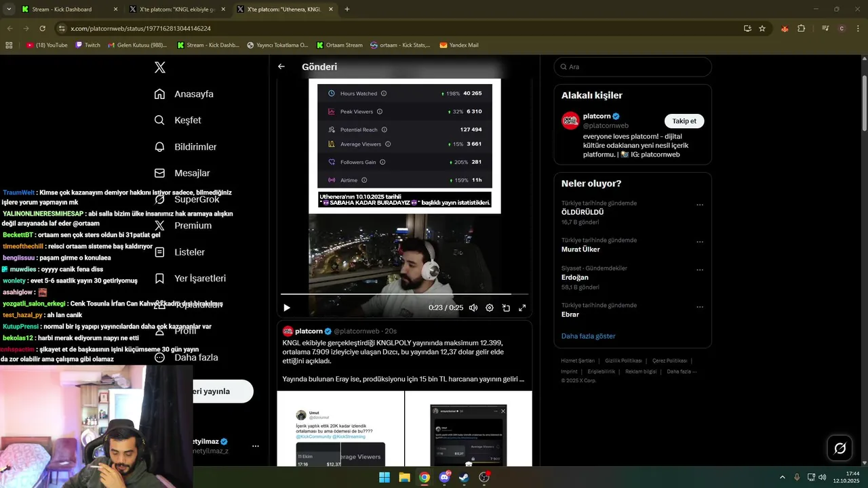The width and height of the screenshot is (868, 488).
Task: Open the X logo home link
Action: coord(159,67)
